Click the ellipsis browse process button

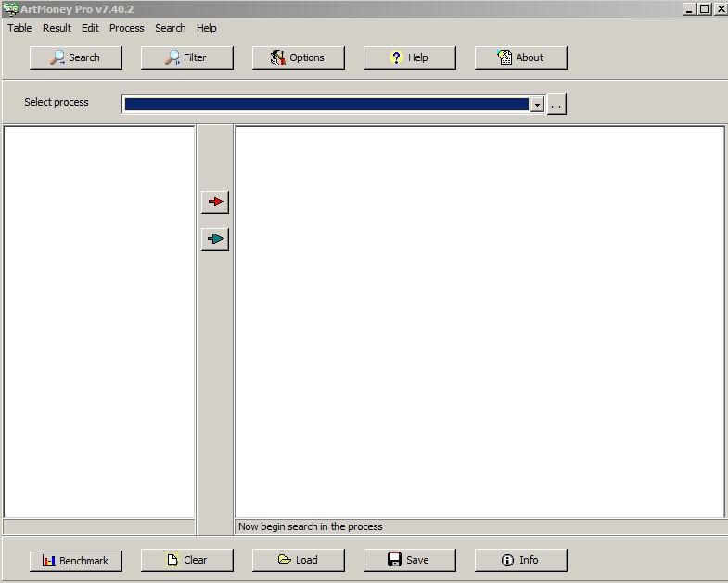556,104
